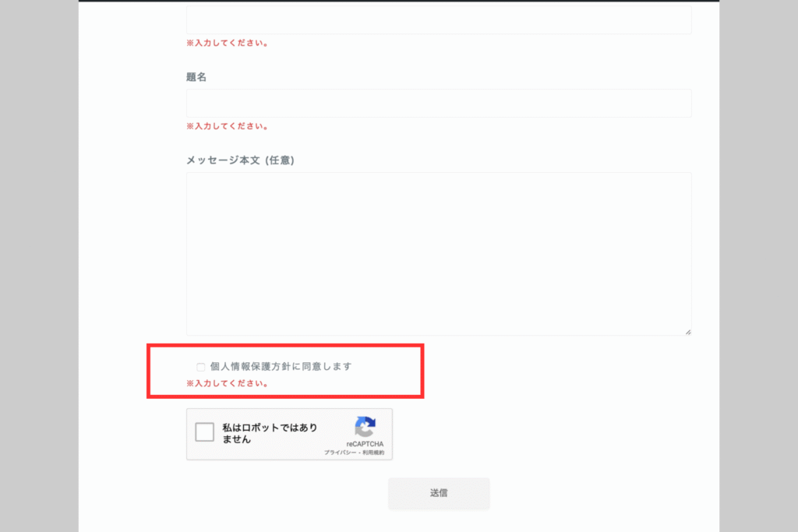
Task: Click the reCAPTCHA logo icon
Action: pyautogui.click(x=365, y=427)
